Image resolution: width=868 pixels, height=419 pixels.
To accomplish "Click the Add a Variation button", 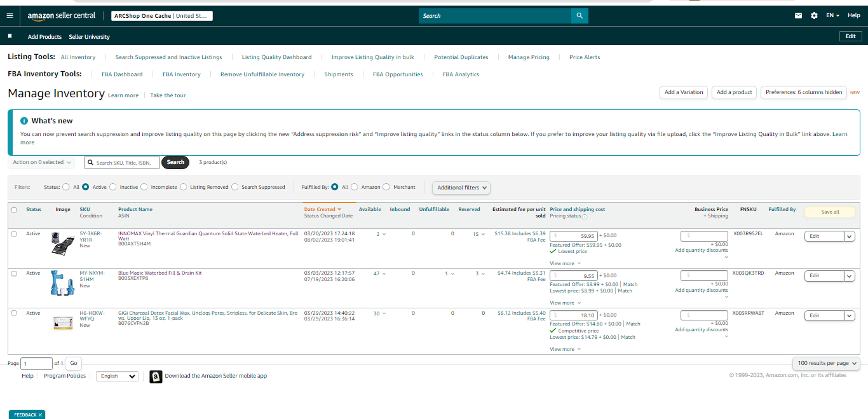I will click(684, 92).
